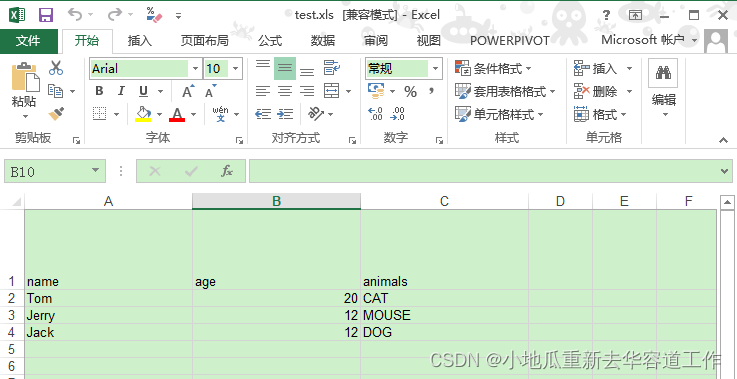Select the Format Painter brush icon
This screenshot has height=379, width=737.
[x=56, y=113]
